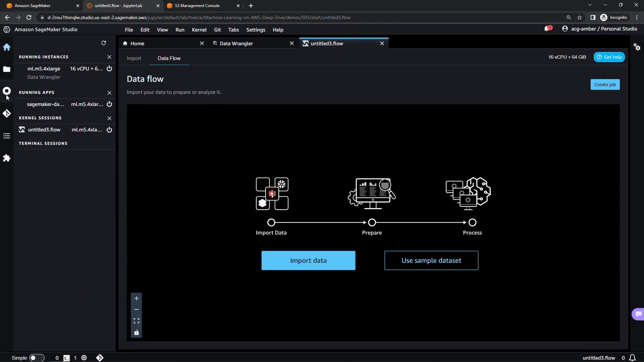
Task: Toggle the Simple interface mode switch
Action: pyautogui.click(x=37, y=358)
